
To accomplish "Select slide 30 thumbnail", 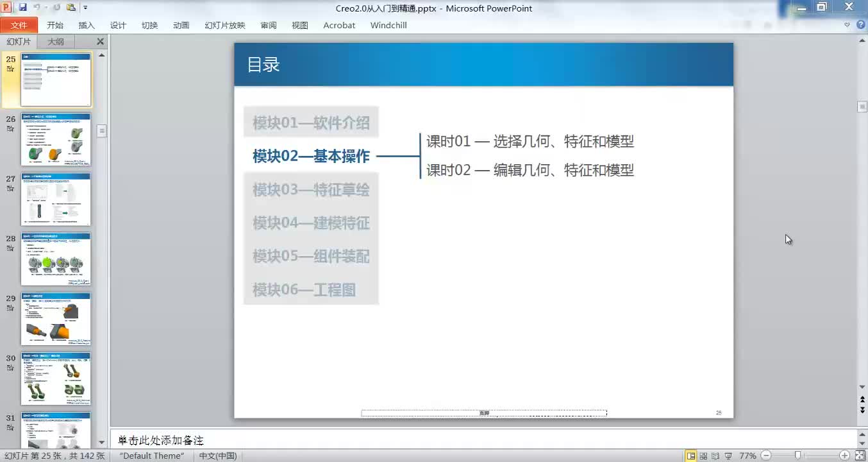I will (56, 379).
